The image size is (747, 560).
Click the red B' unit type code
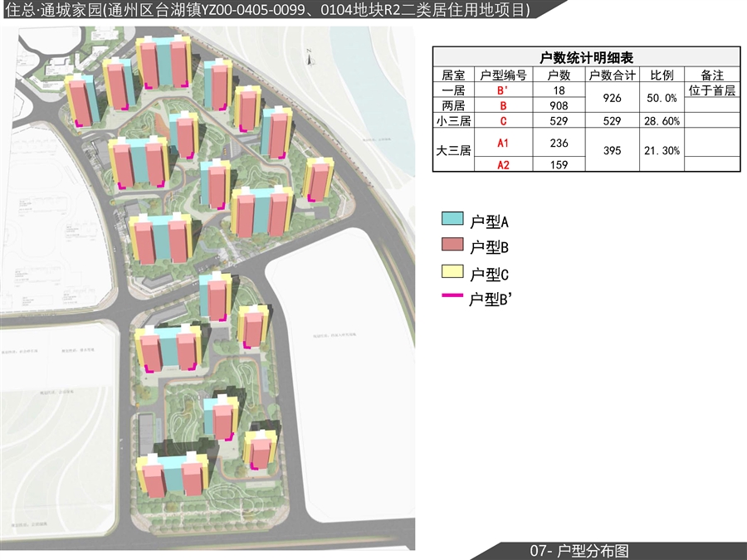pyautogui.click(x=503, y=90)
